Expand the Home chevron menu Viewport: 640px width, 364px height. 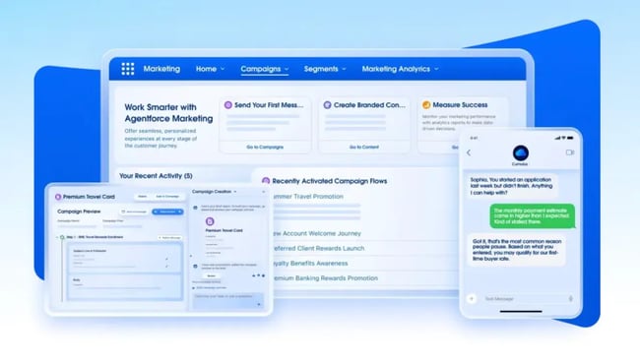click(223, 69)
